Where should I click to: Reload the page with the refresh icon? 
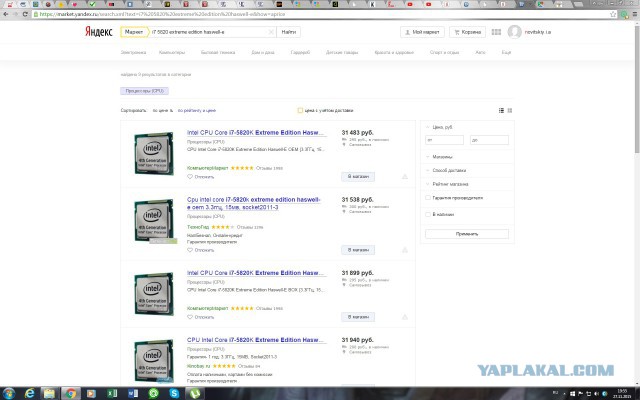25,14
